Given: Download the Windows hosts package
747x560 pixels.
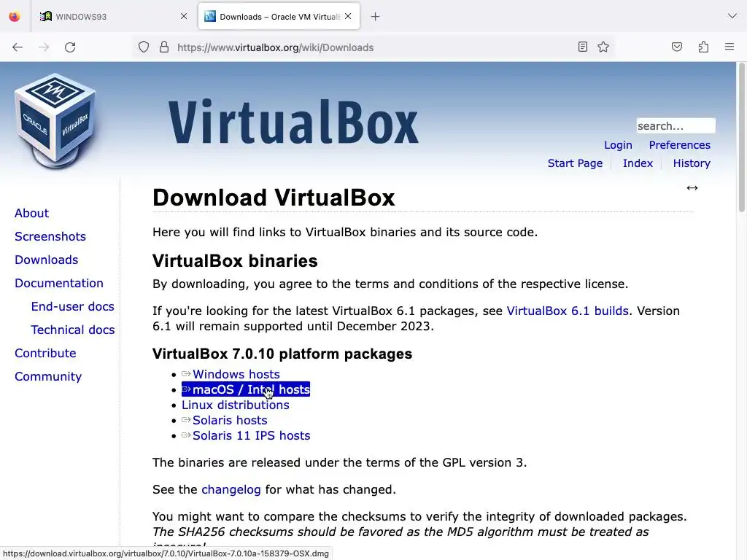Looking at the screenshot, I should coord(236,374).
